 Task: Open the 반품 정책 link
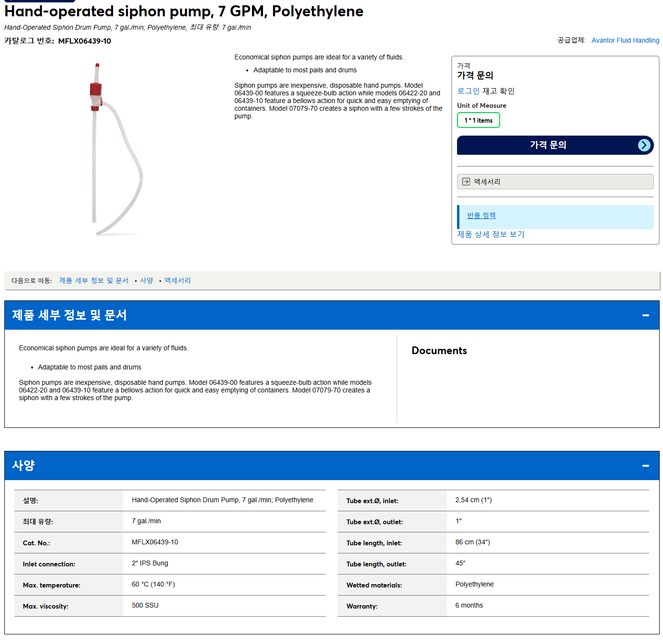(481, 216)
